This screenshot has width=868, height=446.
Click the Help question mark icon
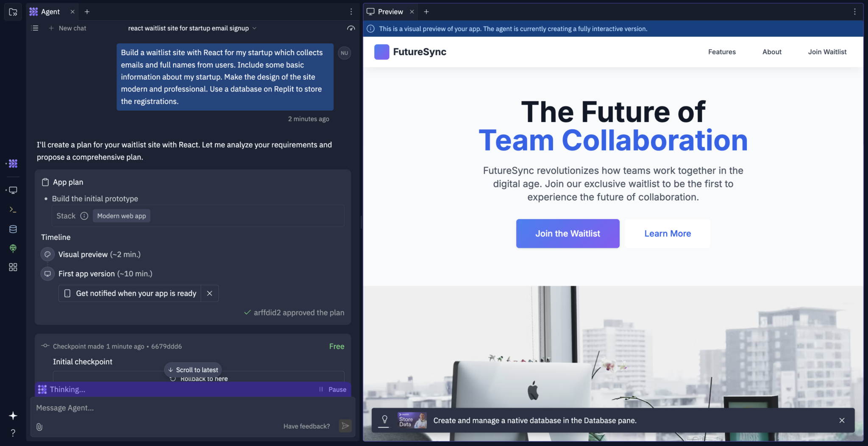[13, 432]
